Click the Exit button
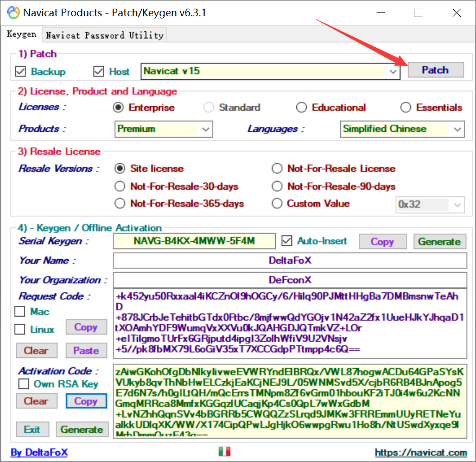This screenshot has height=462, width=476. click(x=32, y=429)
